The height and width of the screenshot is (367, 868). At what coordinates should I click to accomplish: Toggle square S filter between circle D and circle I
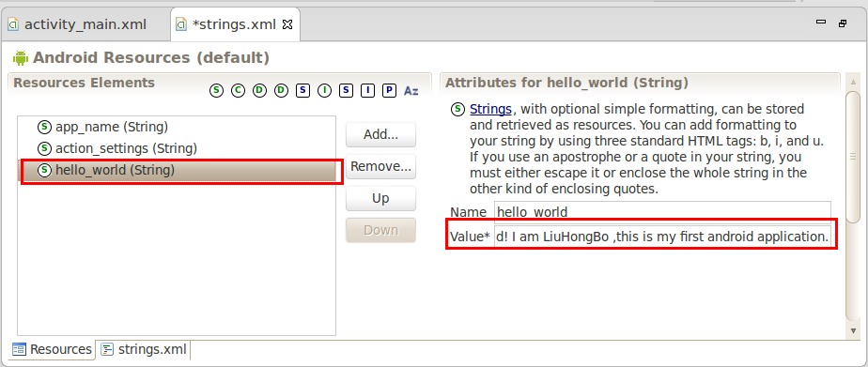point(302,91)
